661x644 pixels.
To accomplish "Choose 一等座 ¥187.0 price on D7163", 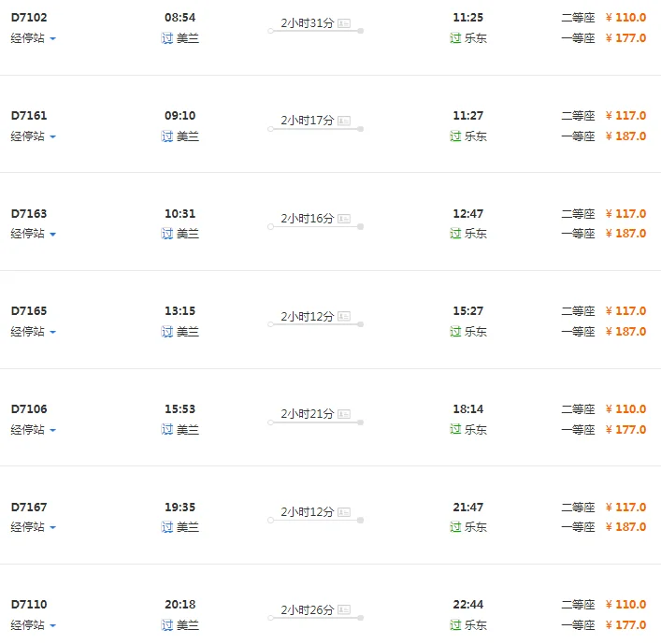I will tap(625, 234).
